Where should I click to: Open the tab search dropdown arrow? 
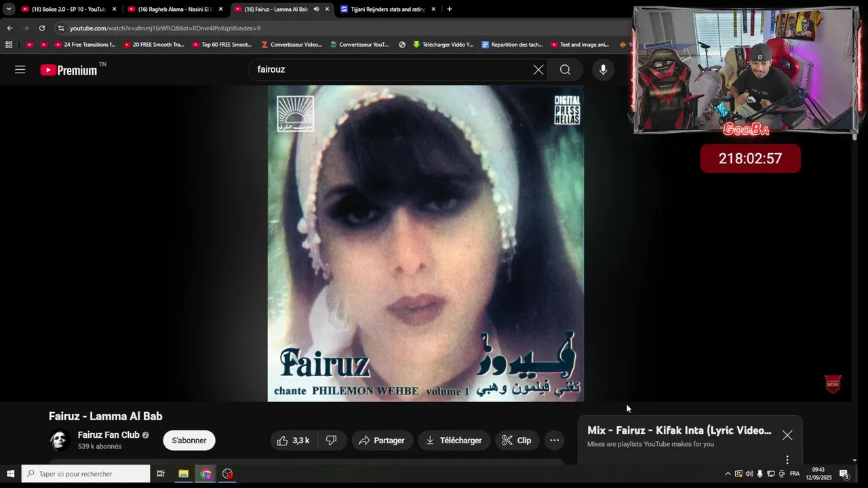[x=9, y=9]
